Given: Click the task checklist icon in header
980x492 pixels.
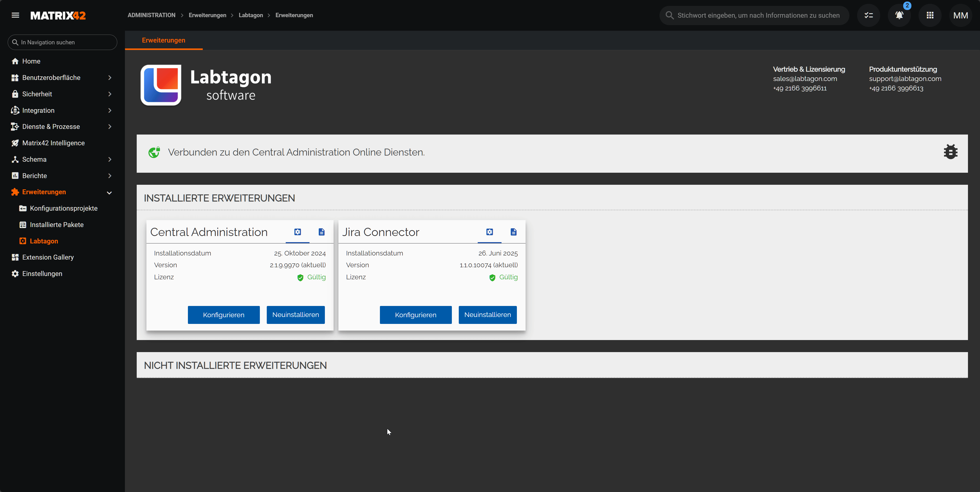Looking at the screenshot, I should point(869,15).
